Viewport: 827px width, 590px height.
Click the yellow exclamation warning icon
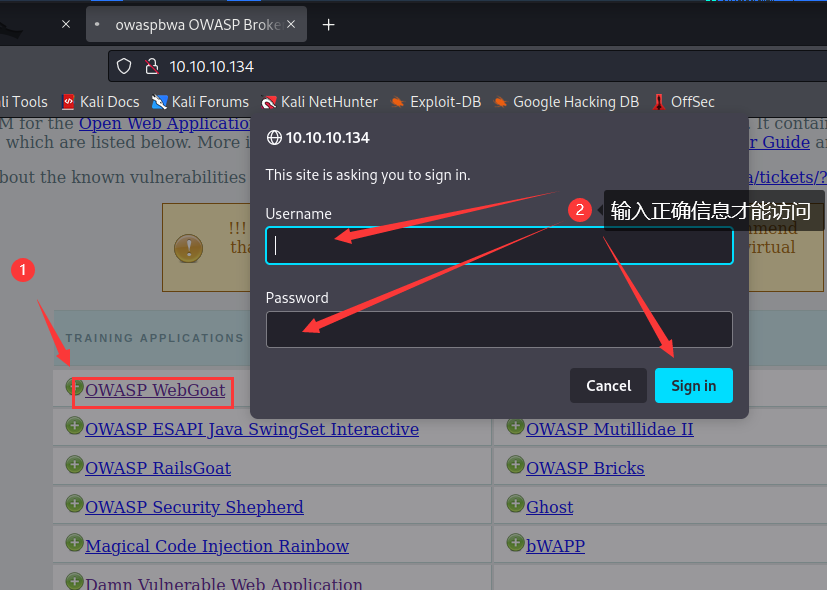click(x=188, y=248)
